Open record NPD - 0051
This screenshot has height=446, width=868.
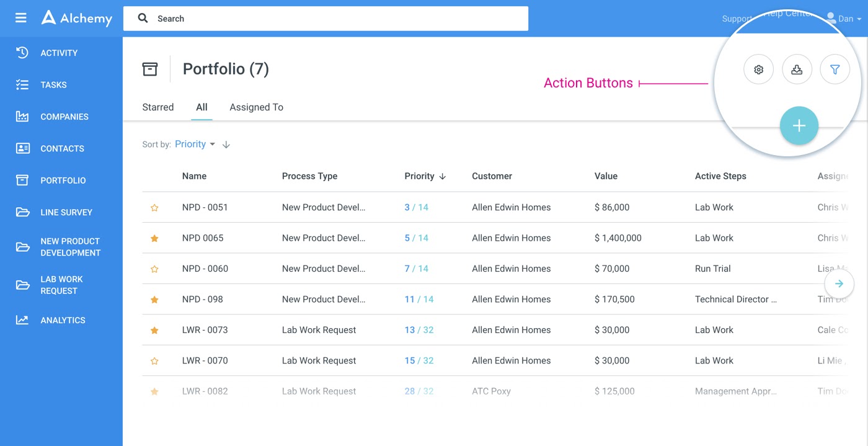[x=205, y=207]
